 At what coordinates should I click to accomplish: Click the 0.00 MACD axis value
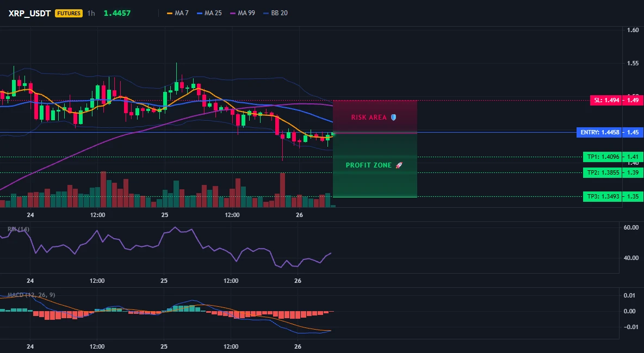[x=630, y=311]
